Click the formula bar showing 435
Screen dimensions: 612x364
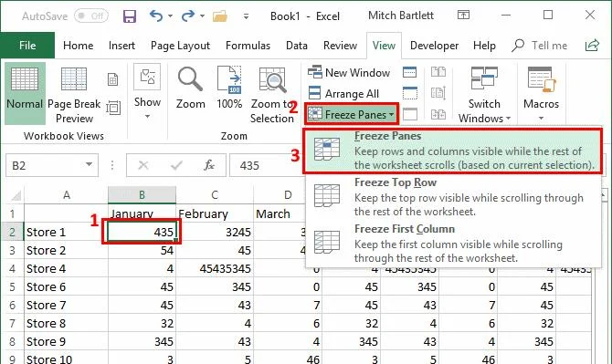tap(266, 166)
